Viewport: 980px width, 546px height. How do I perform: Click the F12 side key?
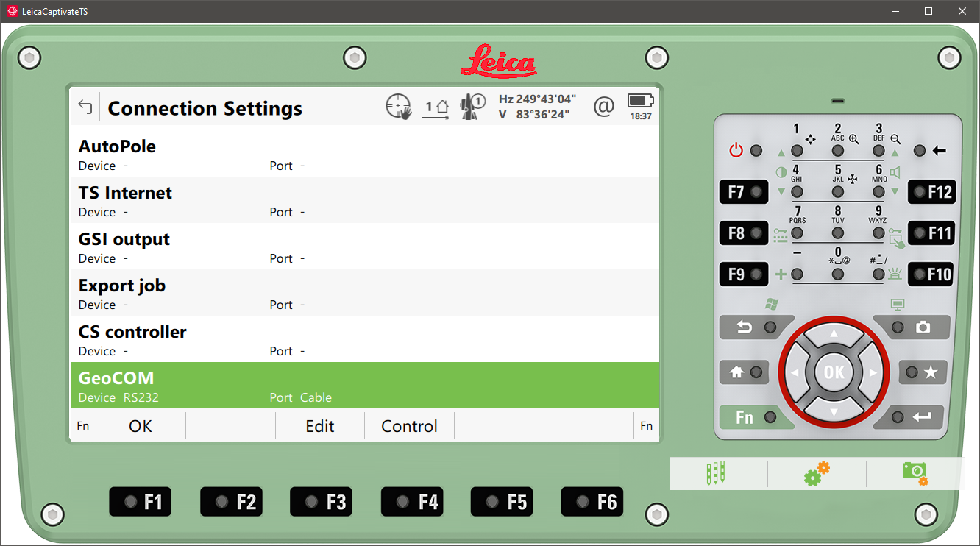coord(931,192)
